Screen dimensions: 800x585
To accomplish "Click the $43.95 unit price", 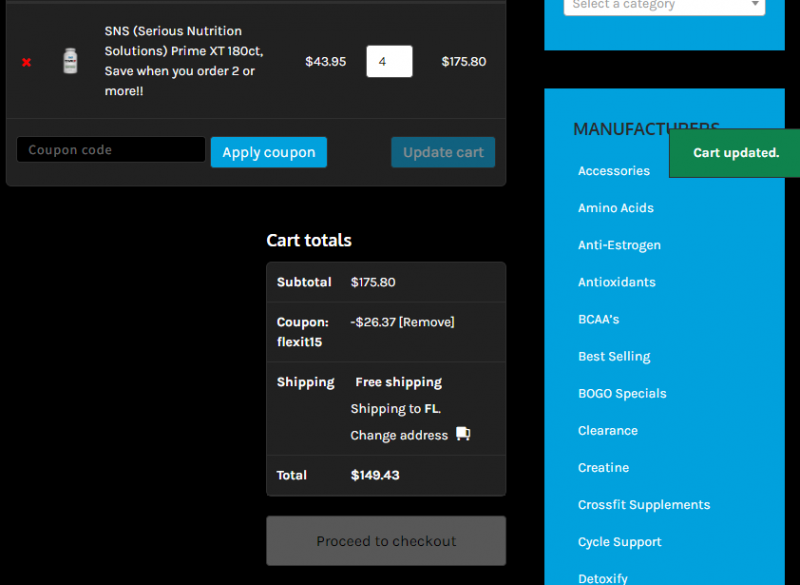I will [x=326, y=62].
